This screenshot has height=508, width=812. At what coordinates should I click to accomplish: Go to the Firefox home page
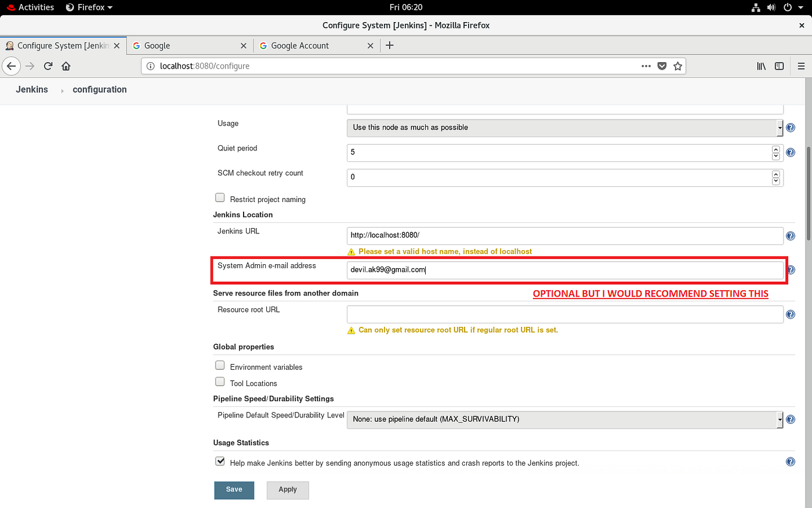[x=66, y=66]
